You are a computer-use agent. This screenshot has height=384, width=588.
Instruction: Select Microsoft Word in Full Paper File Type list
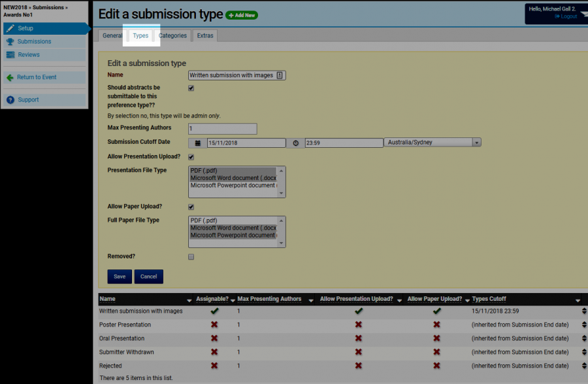point(233,228)
